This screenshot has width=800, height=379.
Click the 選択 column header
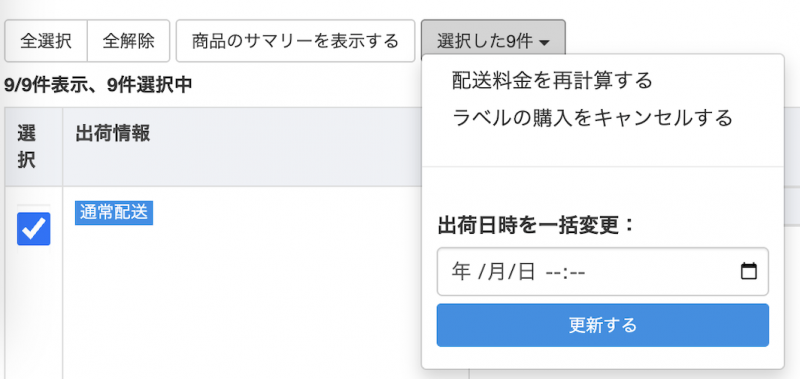pos(27,147)
